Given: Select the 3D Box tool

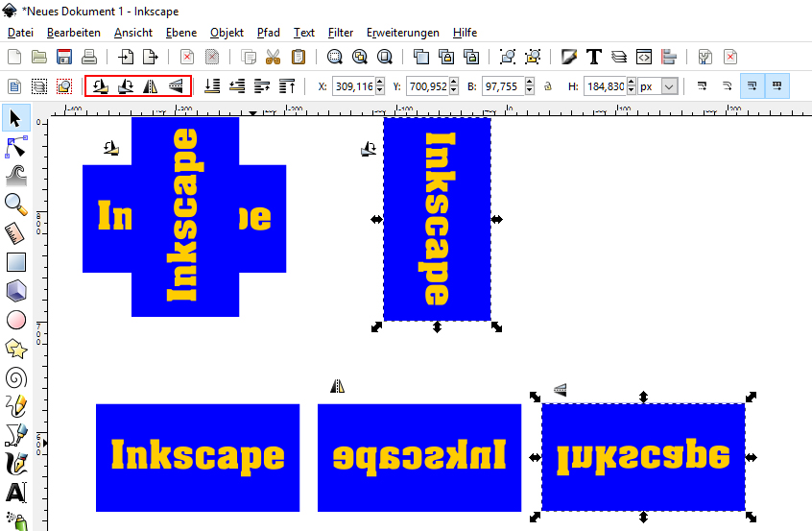Looking at the screenshot, I should coord(15,291).
